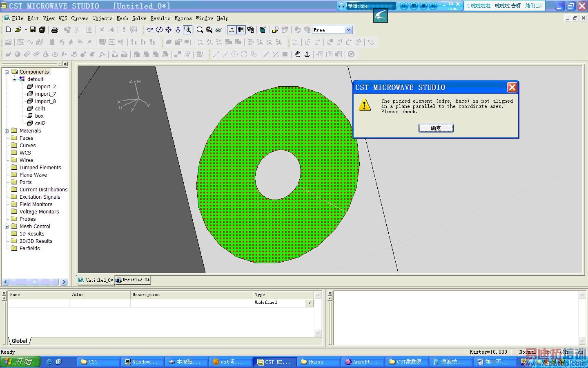Select cell2 in component tree
The width and height of the screenshot is (588, 368).
(40, 123)
